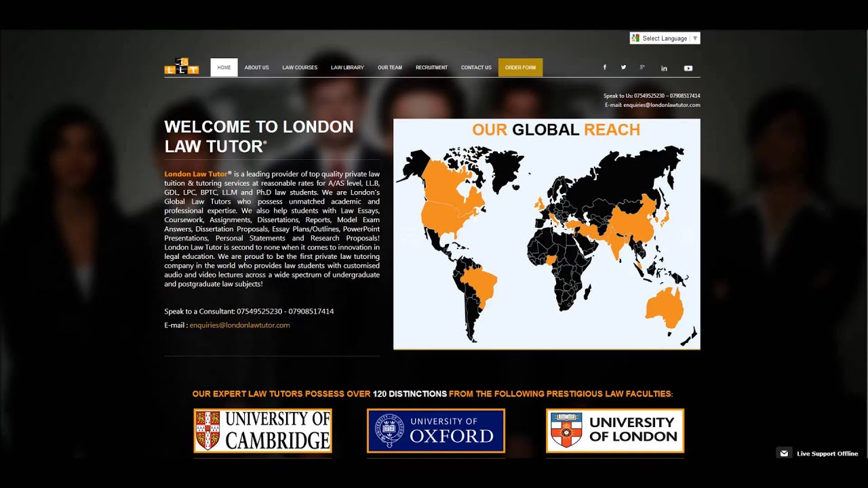The width and height of the screenshot is (868, 488).
Task: Click the Our Global Reach world map
Action: [547, 235]
